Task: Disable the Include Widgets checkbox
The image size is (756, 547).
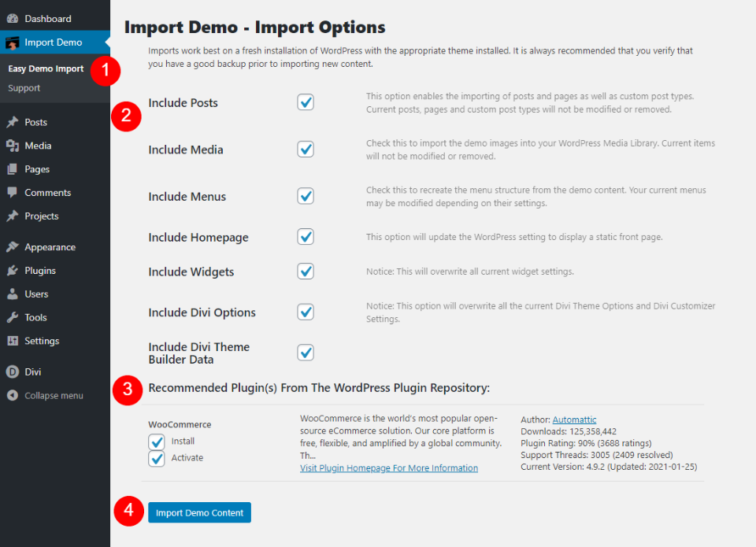Action: point(306,272)
